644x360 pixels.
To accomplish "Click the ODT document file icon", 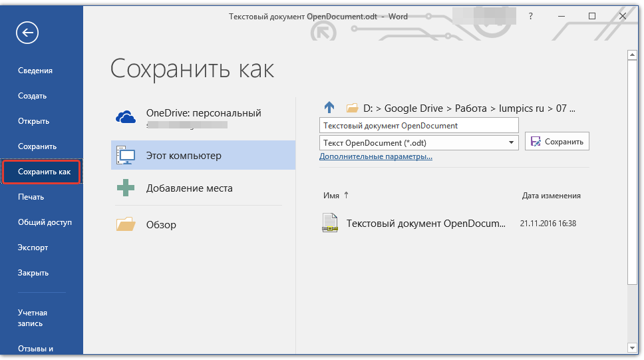I will (x=330, y=223).
